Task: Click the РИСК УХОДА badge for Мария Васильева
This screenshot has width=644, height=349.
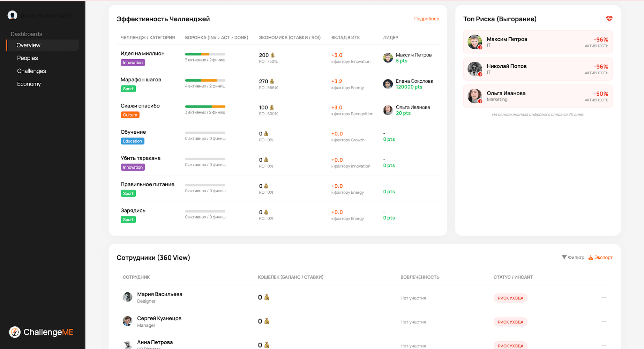Action: pos(510,298)
